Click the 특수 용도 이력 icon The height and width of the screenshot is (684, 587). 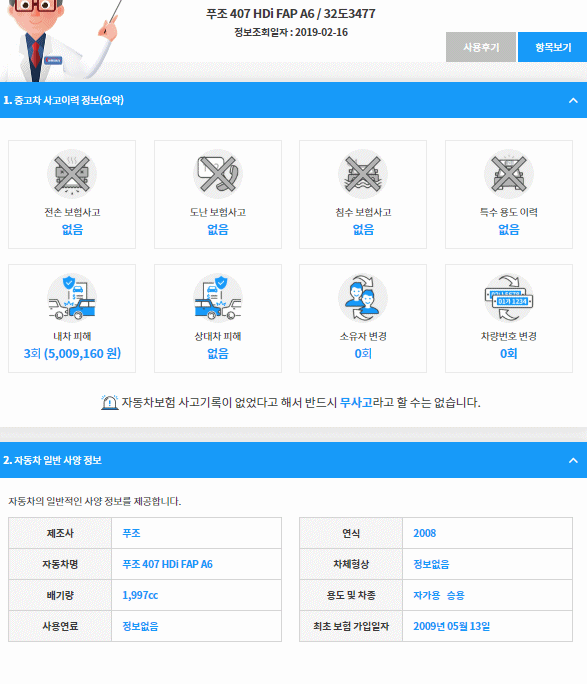coord(509,174)
